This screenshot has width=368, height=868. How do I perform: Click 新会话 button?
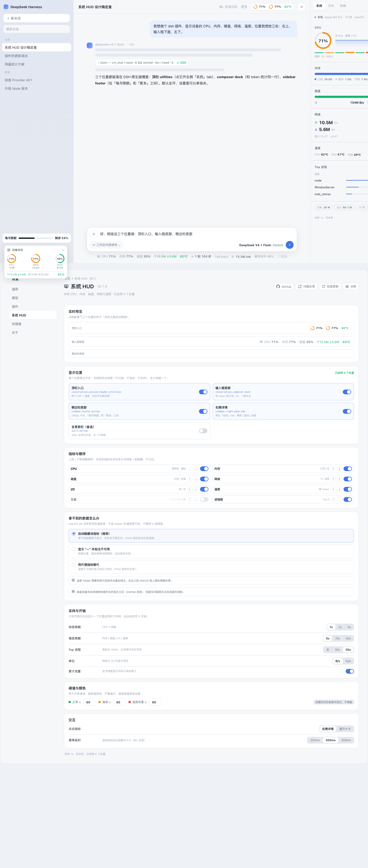click(x=37, y=18)
